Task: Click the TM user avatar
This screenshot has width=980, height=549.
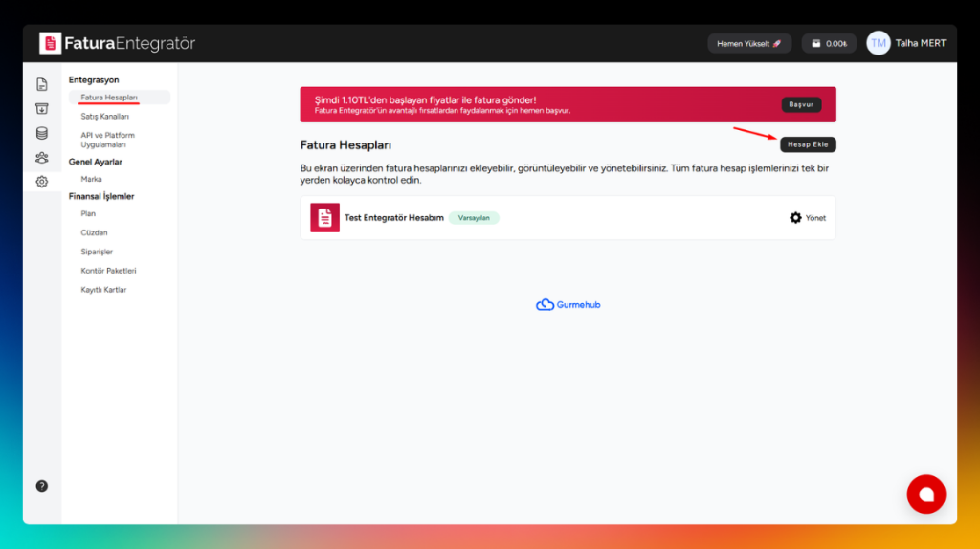Action: (x=878, y=43)
